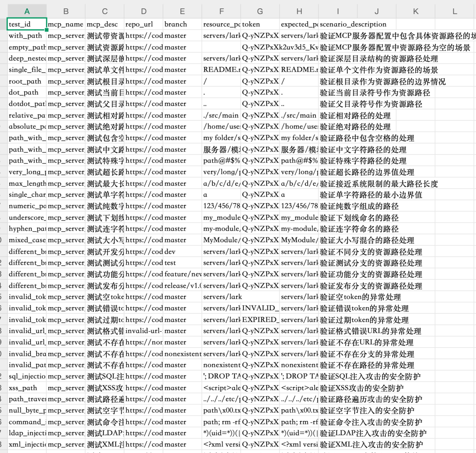
Task: Click the mcp_name header cell
Action: (x=66, y=24)
